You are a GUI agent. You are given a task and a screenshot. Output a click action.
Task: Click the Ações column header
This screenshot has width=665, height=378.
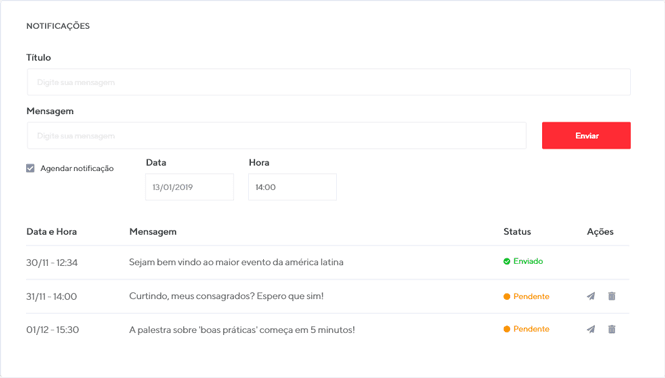pos(600,232)
